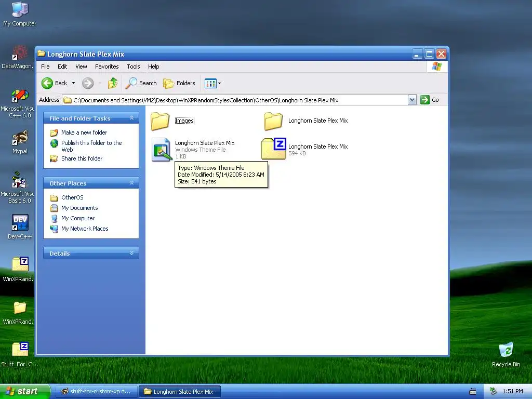Click the system tray network icon
This screenshot has width=532, height=399.
pos(494,392)
